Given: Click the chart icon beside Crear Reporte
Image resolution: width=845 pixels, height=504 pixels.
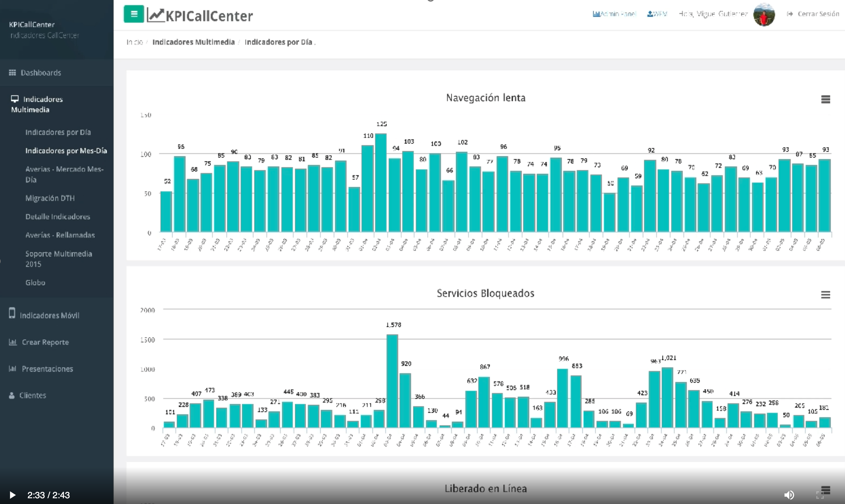Looking at the screenshot, I should pos(12,342).
